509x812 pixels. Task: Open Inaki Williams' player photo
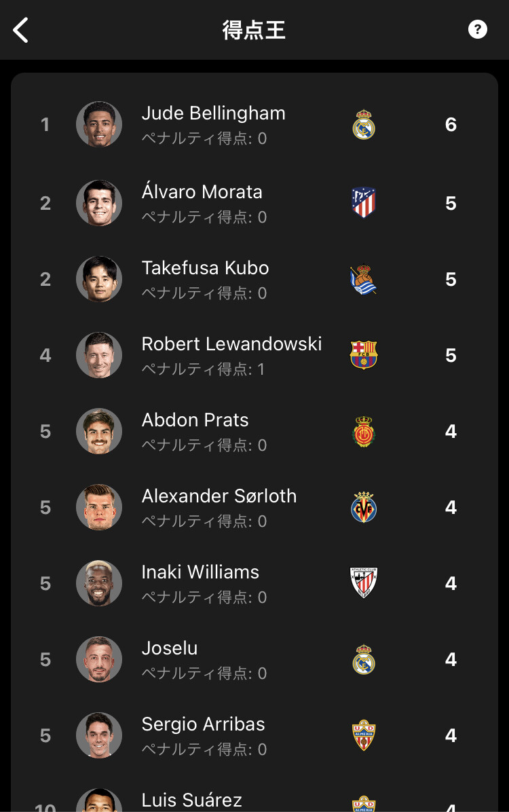(x=99, y=583)
